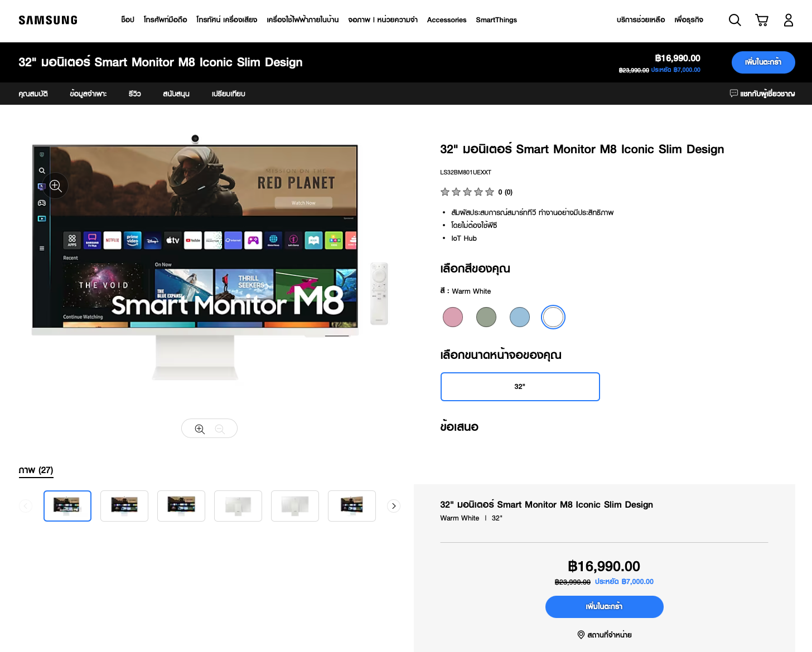Screen dimensions: 812x652
Task: Choose the blue color option
Action: (x=520, y=317)
